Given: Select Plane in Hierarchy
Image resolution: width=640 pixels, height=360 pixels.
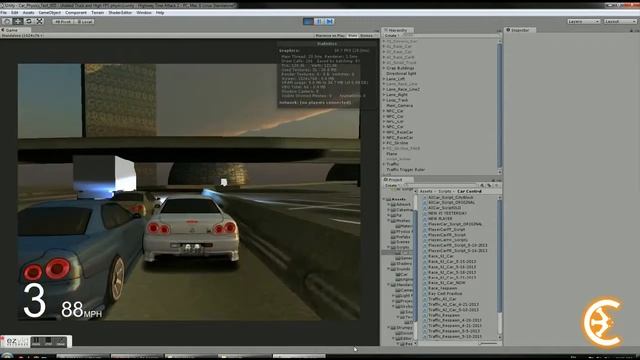Looking at the screenshot, I should coord(392,154).
